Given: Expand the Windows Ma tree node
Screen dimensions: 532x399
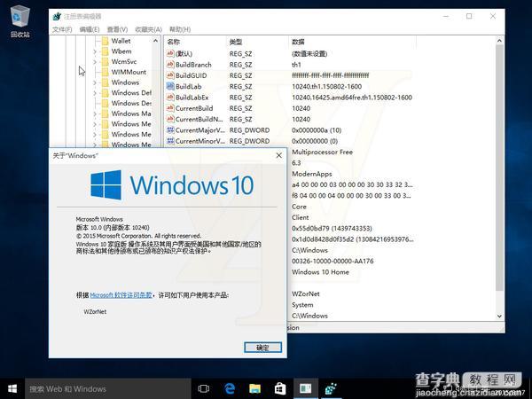Looking at the screenshot, I should pos(95,114).
